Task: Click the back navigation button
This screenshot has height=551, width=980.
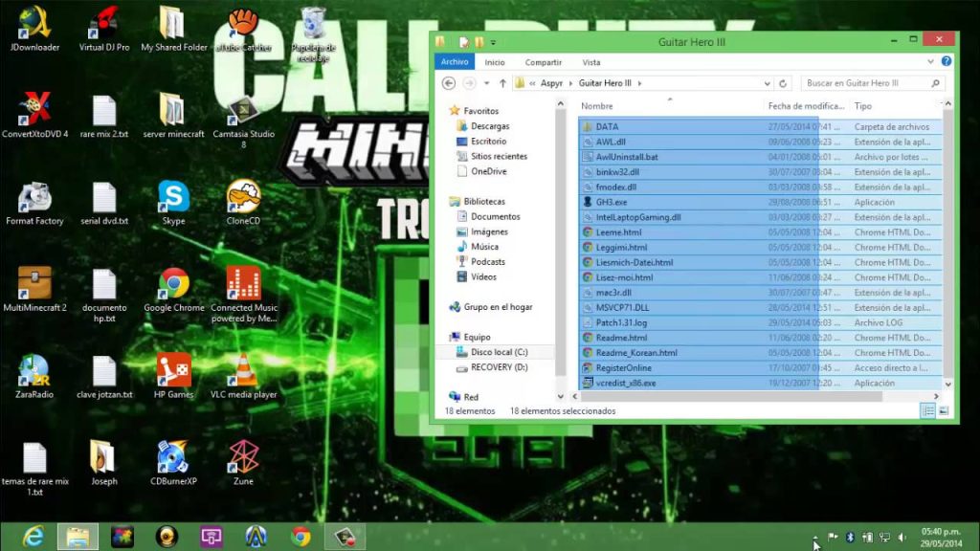Action: 447,82
